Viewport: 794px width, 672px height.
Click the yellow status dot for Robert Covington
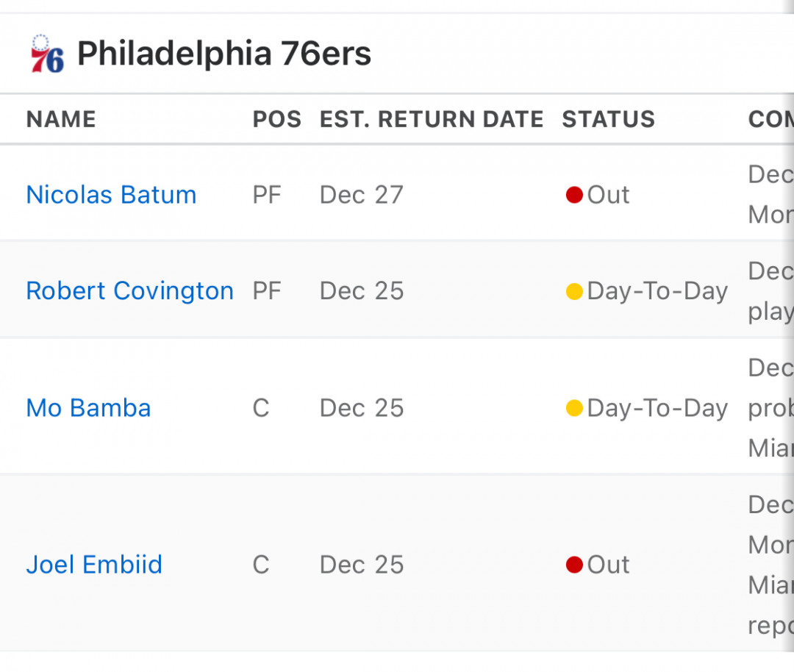point(573,291)
